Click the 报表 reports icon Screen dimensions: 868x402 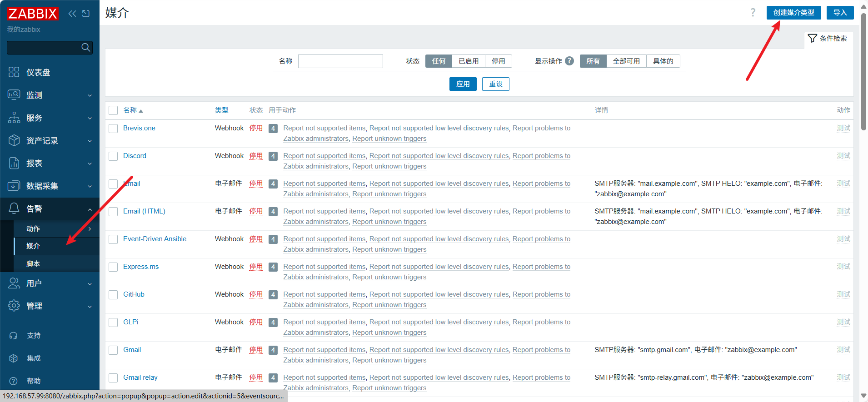click(14, 163)
